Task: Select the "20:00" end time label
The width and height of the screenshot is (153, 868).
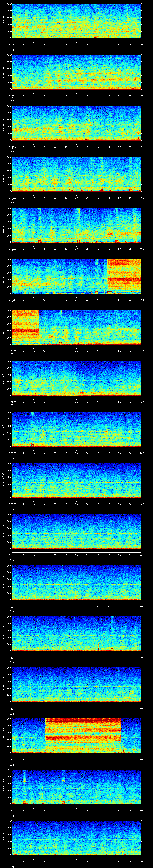Action: 141,300
